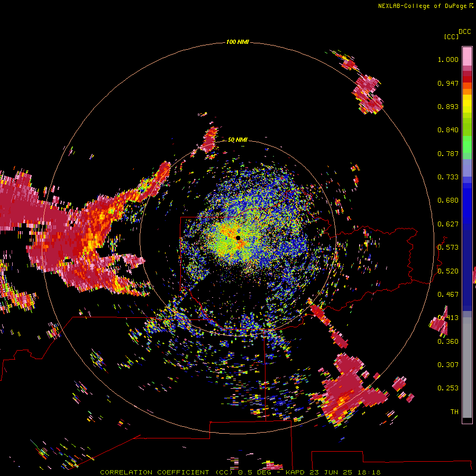476x476 pixels.
Task: Click the 0.413 color scale value
Action: (448, 318)
